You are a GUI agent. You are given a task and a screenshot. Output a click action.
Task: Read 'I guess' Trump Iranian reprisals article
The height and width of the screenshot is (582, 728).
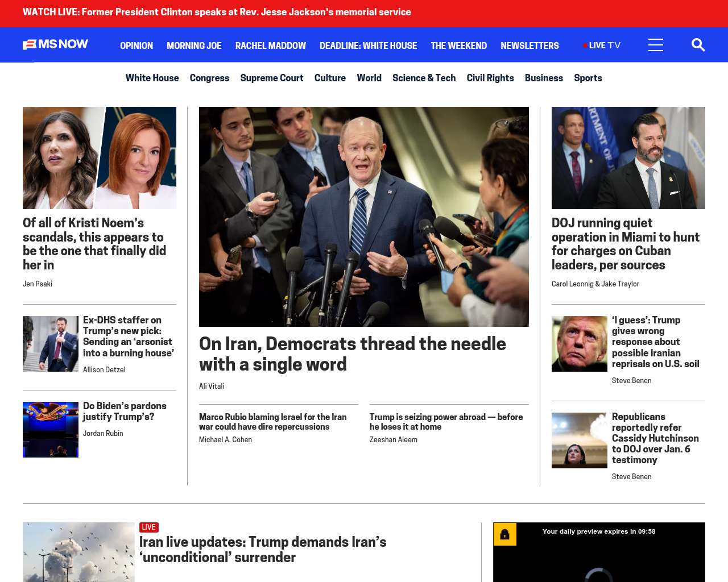tap(656, 342)
